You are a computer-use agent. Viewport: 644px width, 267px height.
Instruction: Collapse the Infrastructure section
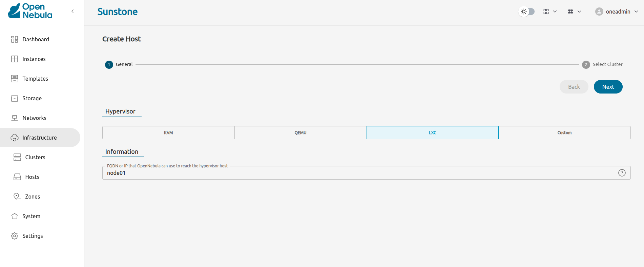click(x=40, y=138)
